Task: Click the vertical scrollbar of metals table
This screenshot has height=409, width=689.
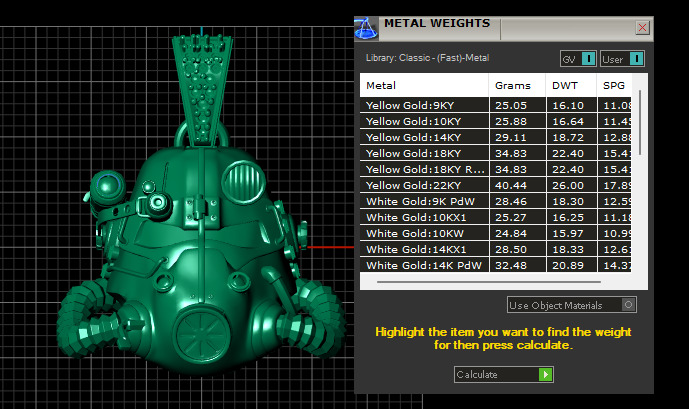Action: (640, 122)
